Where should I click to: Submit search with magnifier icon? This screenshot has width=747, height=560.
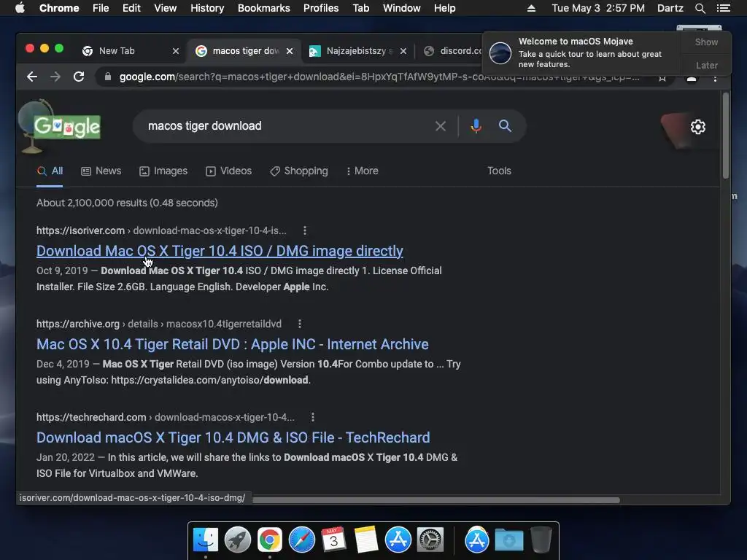pyautogui.click(x=505, y=126)
